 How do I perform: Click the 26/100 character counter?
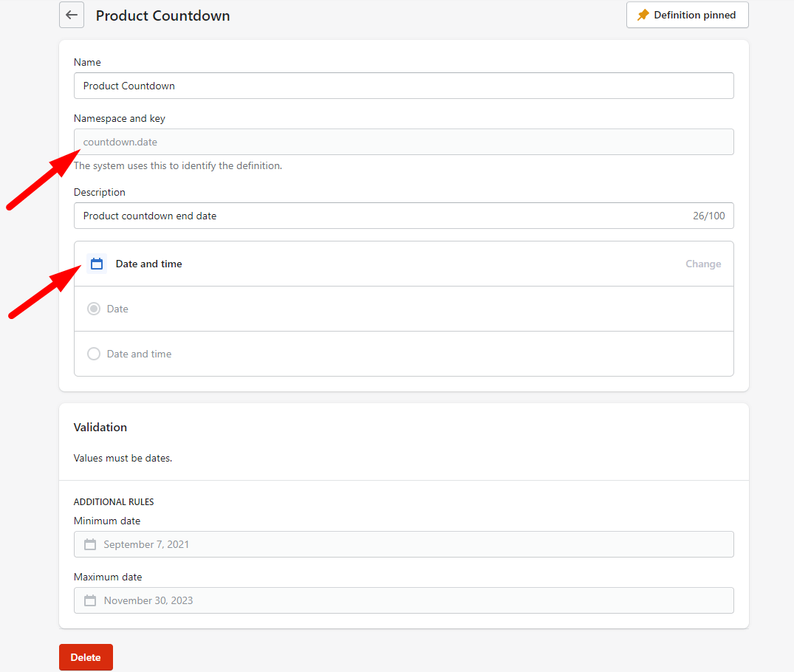[x=708, y=216]
